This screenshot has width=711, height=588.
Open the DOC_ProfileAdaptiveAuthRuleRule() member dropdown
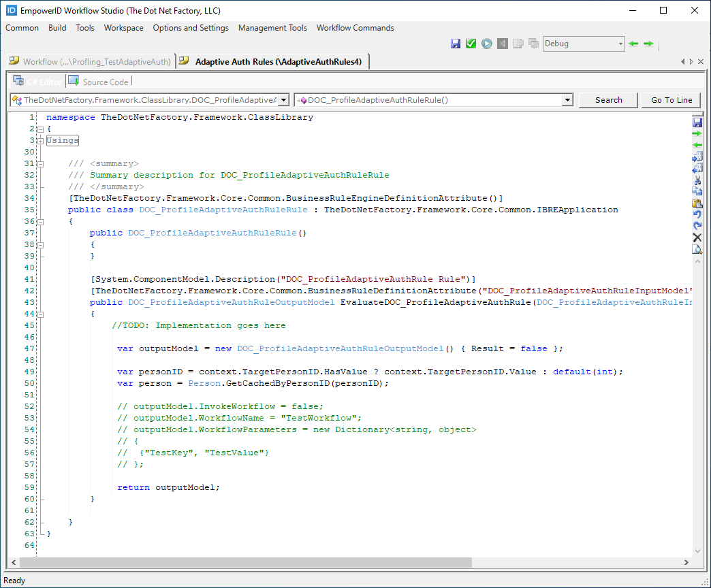click(567, 100)
